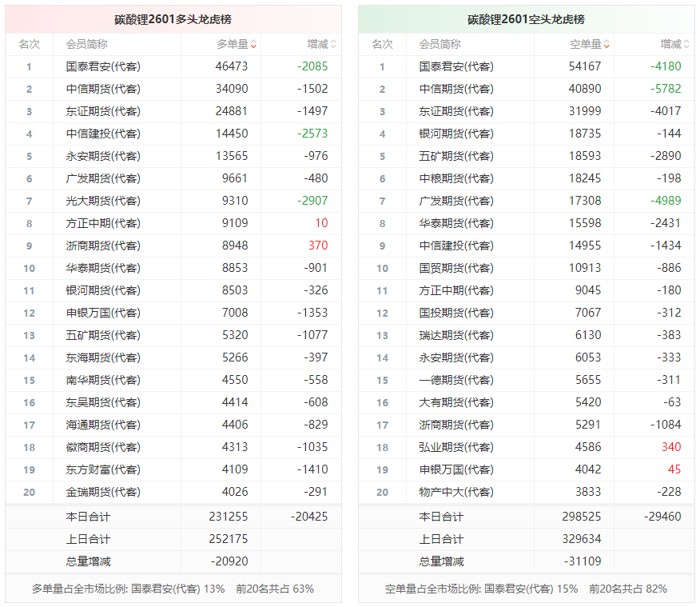This screenshot has width=700, height=607.
Task: Select 银河期货(代客) in long table
Action: click(x=103, y=290)
